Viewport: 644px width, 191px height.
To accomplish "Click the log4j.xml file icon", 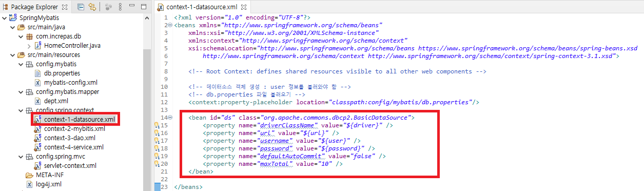I will (29, 184).
